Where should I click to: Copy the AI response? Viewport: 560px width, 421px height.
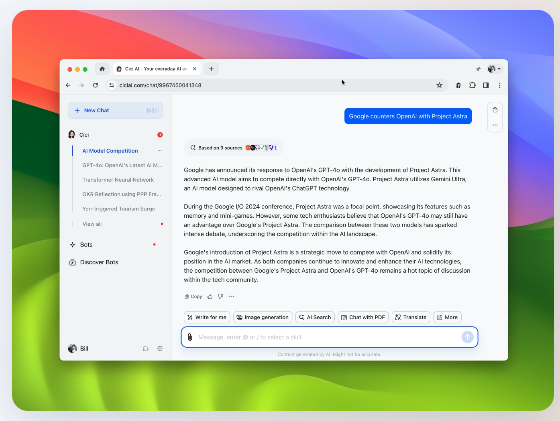(193, 296)
